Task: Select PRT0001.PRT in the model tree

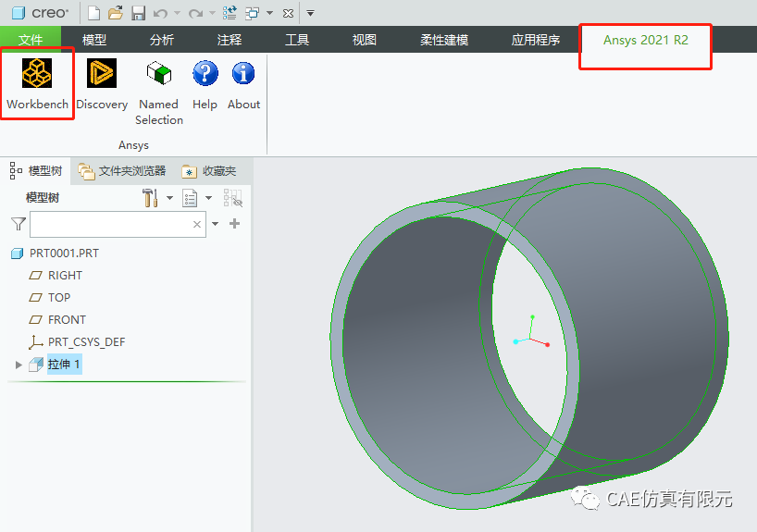Action: 64,254
